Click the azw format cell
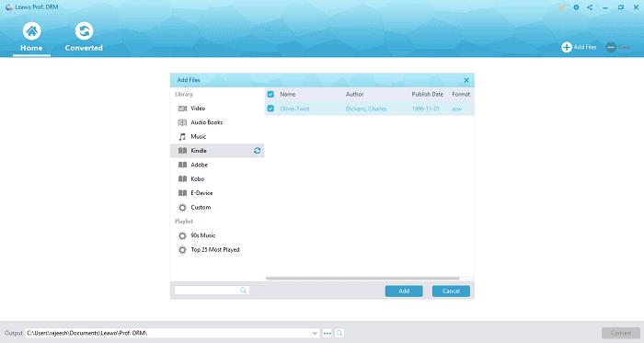 [x=456, y=109]
